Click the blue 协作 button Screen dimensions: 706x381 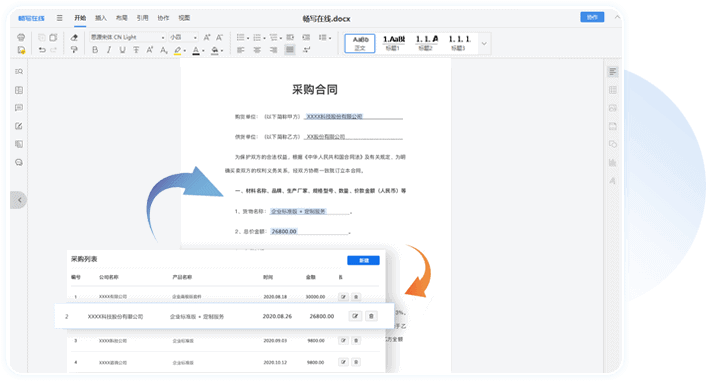[x=592, y=17]
